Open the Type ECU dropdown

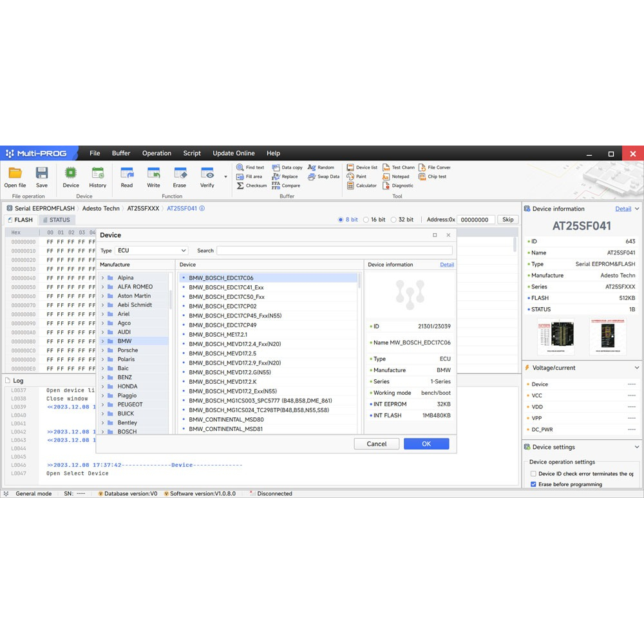tap(151, 251)
